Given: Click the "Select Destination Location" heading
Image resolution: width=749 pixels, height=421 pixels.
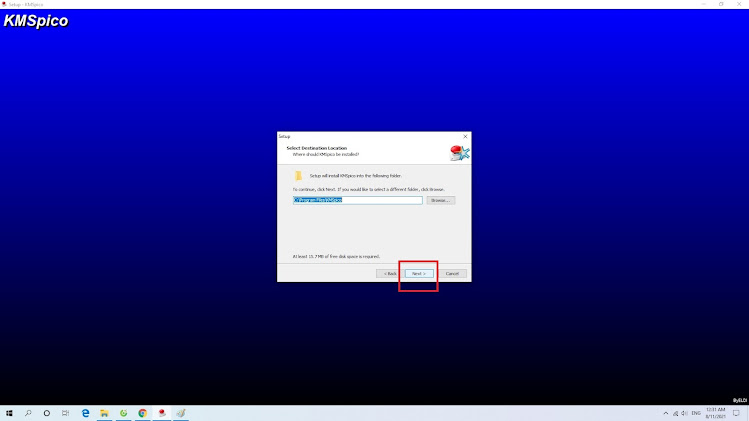Looking at the screenshot, I should click(x=317, y=148).
